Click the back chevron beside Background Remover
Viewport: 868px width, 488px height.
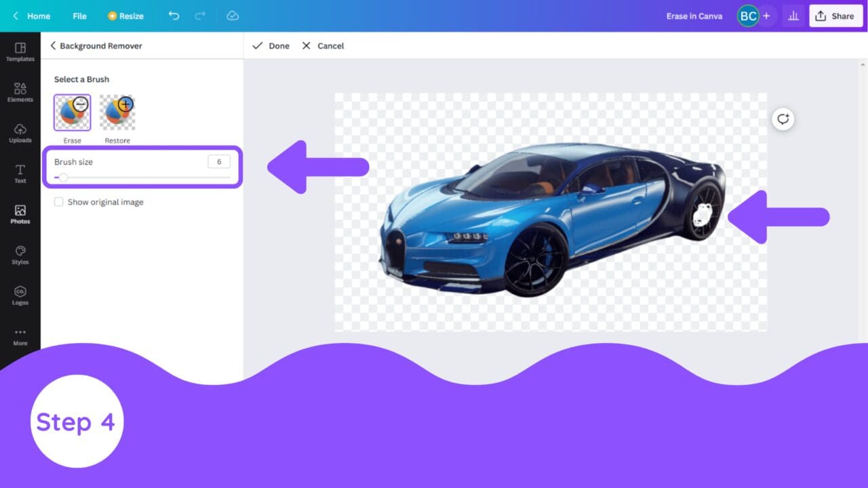[x=53, y=45]
